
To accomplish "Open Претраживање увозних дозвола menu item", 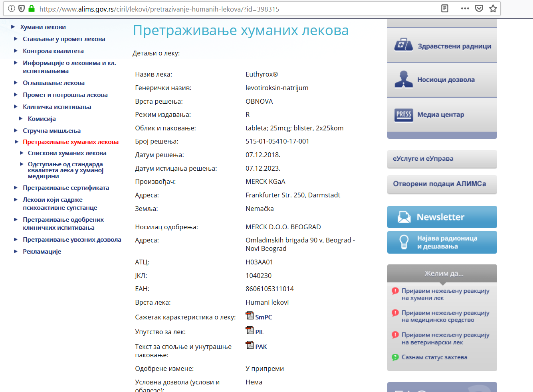I will 72,240.
